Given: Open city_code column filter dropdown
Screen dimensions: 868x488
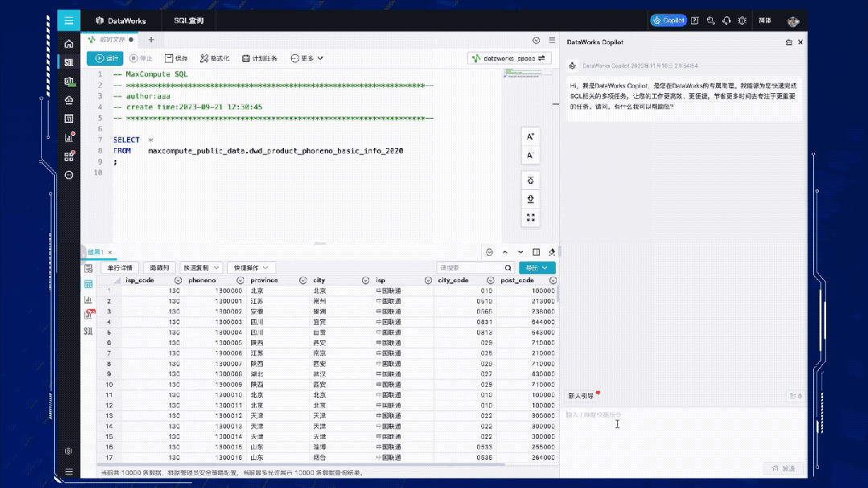Looking at the screenshot, I should pos(490,281).
